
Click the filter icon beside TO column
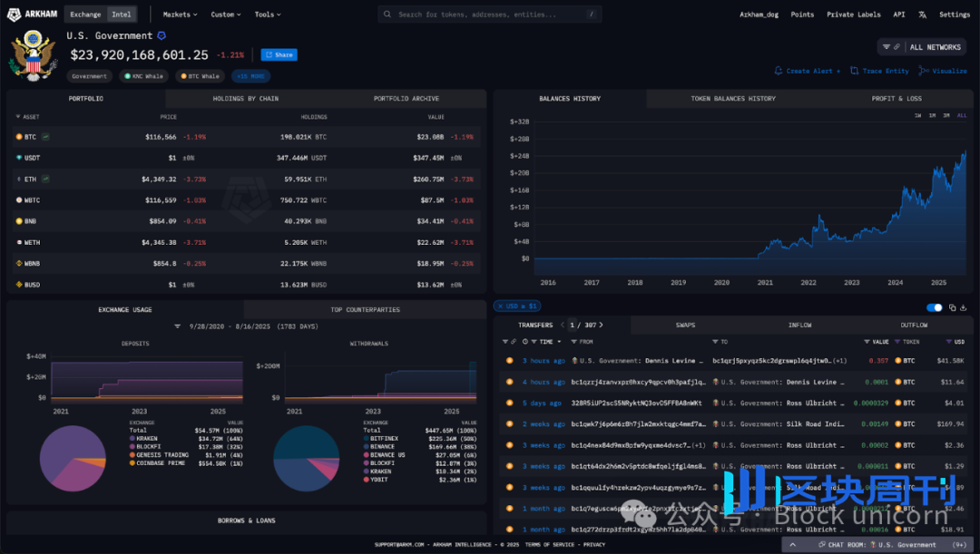(715, 342)
